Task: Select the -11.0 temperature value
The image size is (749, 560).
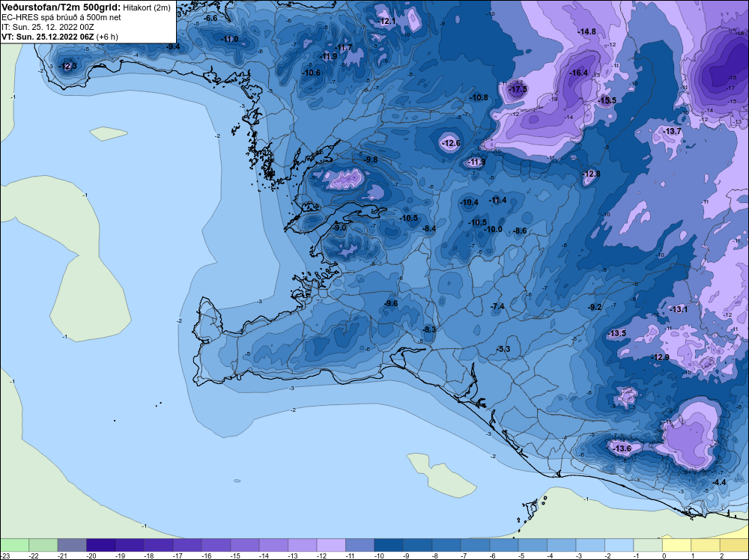Action: pos(230,39)
